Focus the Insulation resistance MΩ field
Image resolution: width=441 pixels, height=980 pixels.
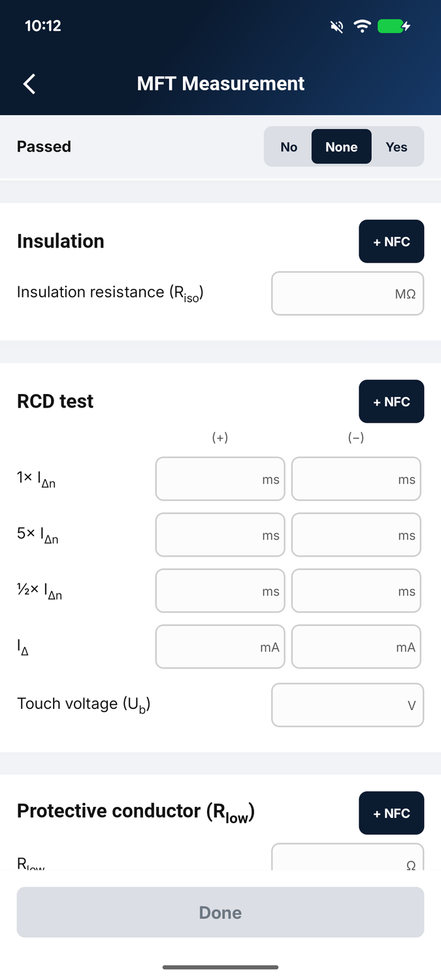[348, 293]
